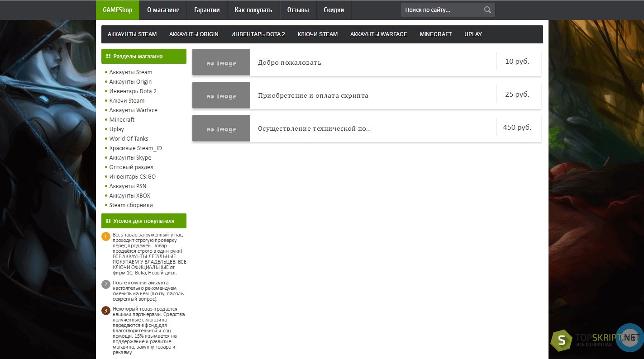Open sidebar link Красивые Steam_ID

click(136, 148)
